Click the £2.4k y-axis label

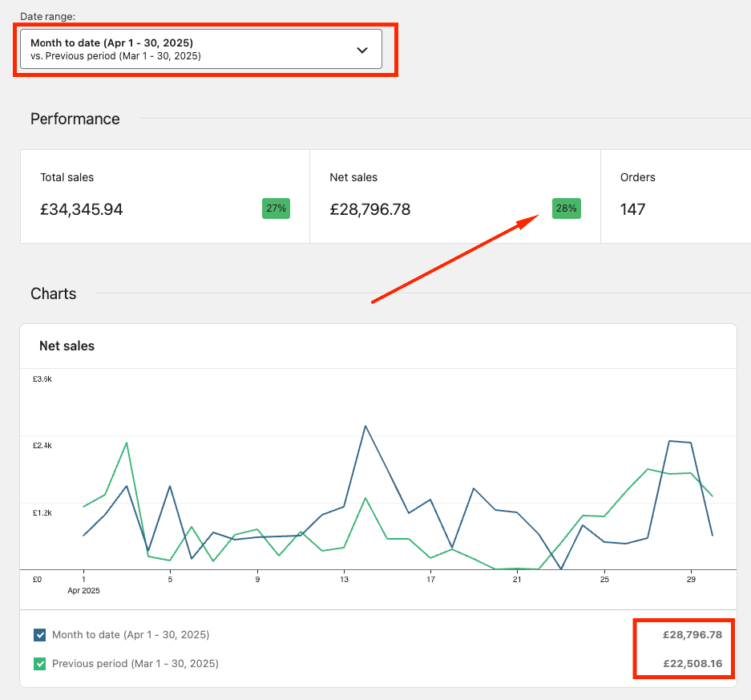click(42, 445)
